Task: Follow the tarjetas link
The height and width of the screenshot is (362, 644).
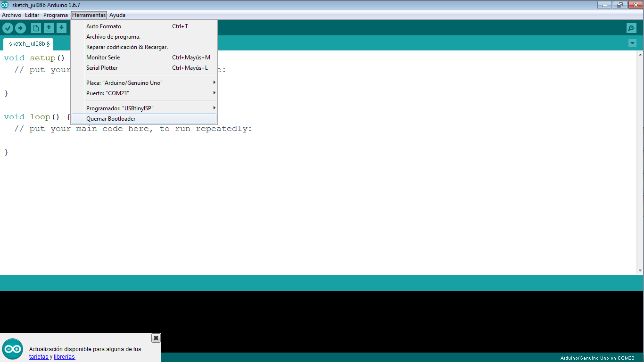Action: pos(39,357)
